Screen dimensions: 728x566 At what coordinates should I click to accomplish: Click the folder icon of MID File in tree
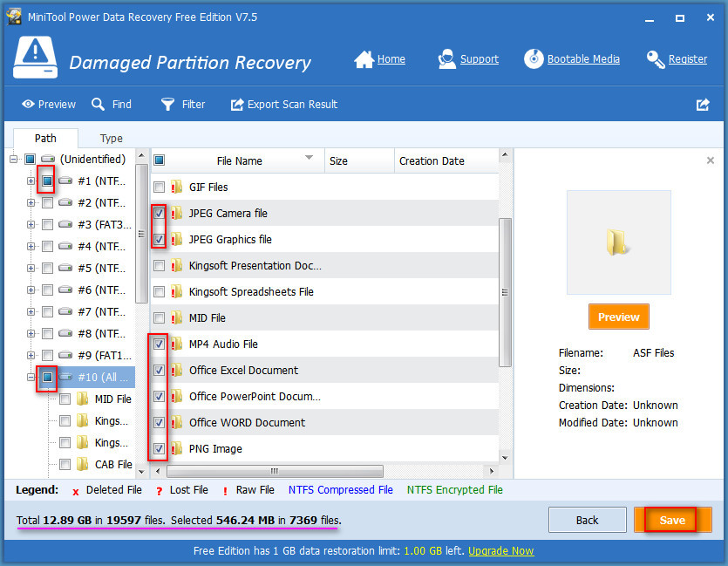(83, 399)
